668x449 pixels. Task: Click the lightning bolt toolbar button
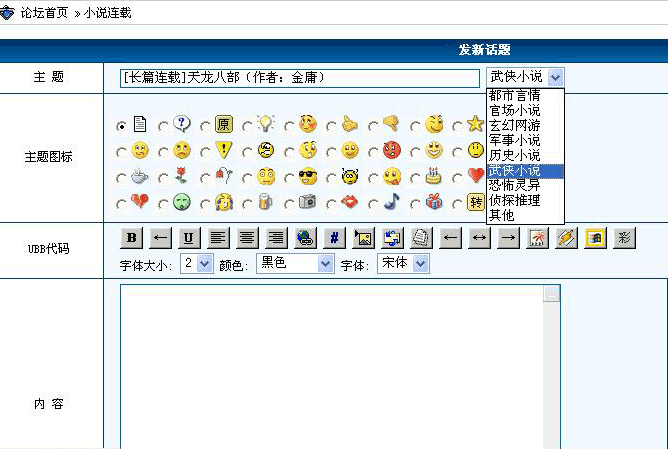(x=567, y=238)
